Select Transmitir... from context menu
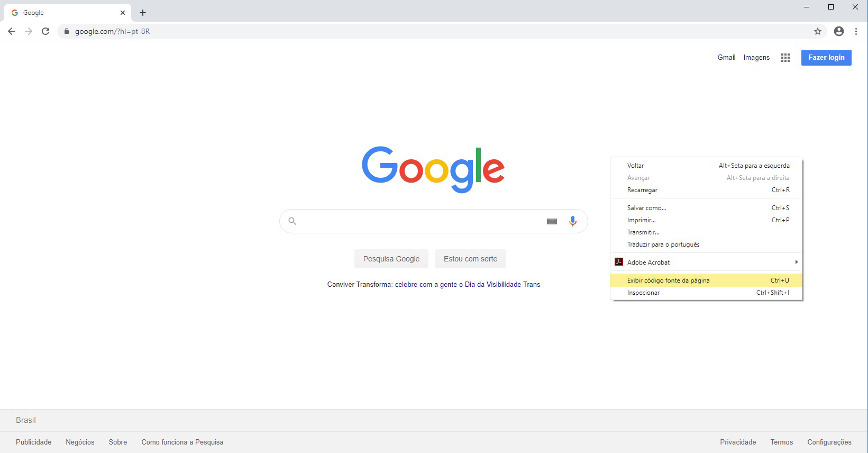 point(706,232)
